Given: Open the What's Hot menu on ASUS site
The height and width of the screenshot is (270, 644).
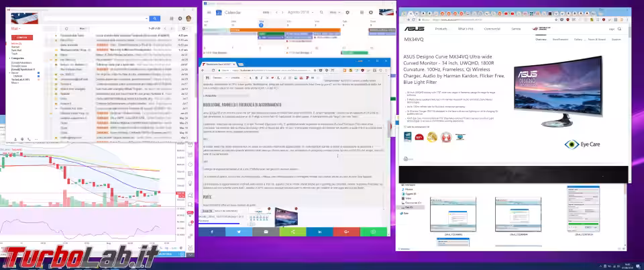Looking at the screenshot, I should coord(466,29).
